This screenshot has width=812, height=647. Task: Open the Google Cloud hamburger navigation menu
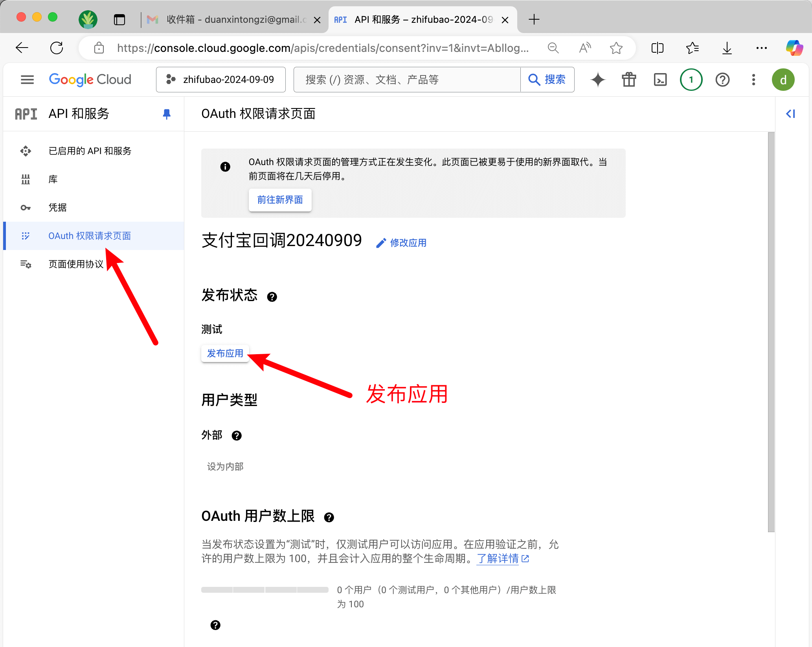coord(27,80)
